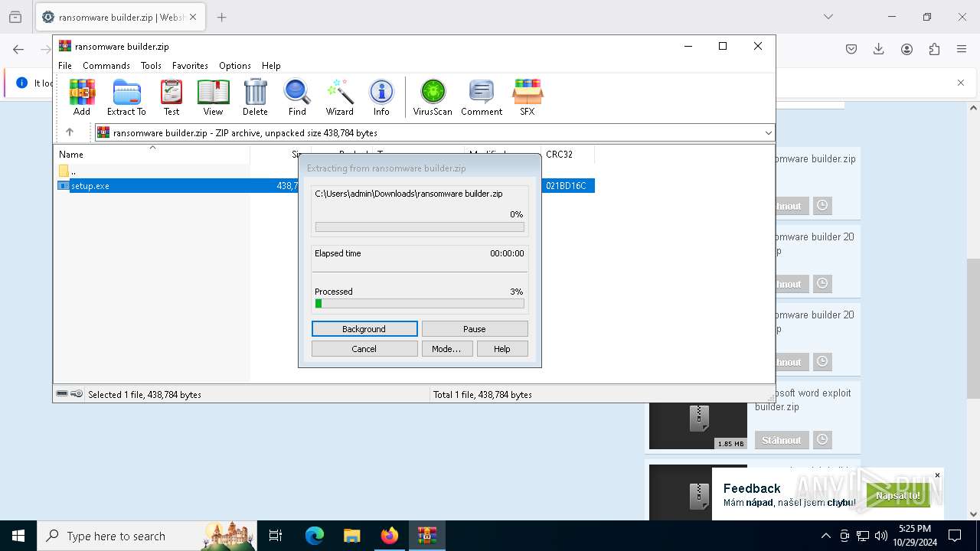Open Firefox list all tabs dropdown
The image size is (980, 551).
(x=828, y=17)
